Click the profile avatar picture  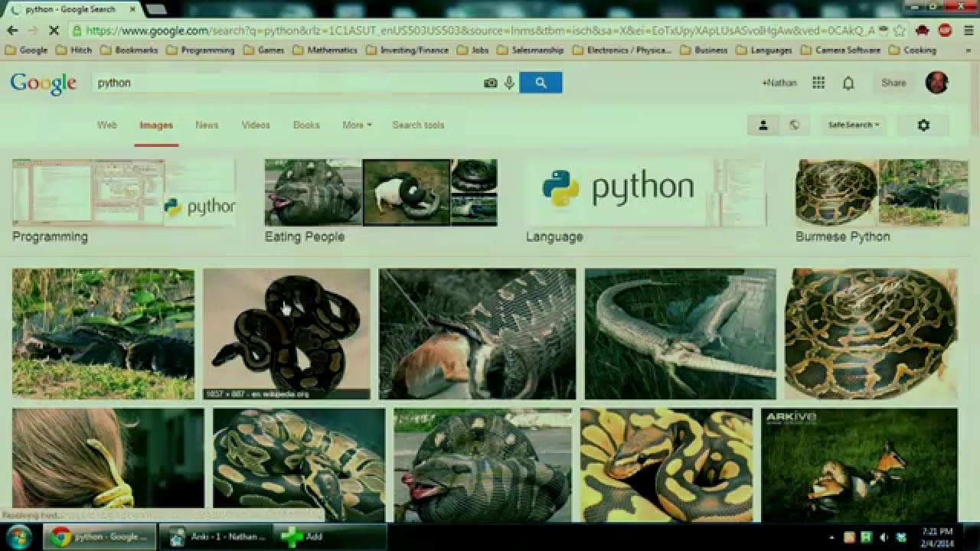pos(936,83)
